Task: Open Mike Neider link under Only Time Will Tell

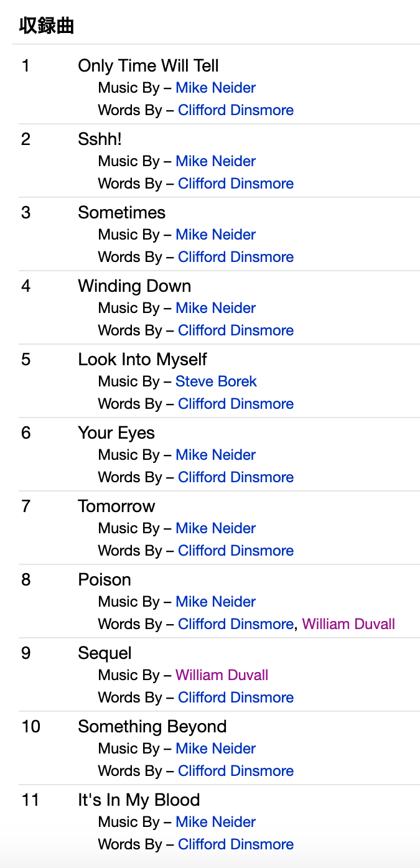Action: point(215,88)
